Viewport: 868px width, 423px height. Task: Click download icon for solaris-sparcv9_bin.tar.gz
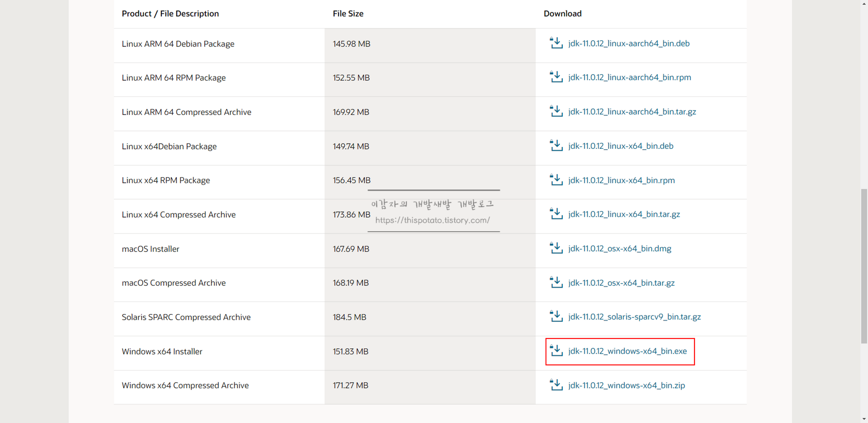556,316
